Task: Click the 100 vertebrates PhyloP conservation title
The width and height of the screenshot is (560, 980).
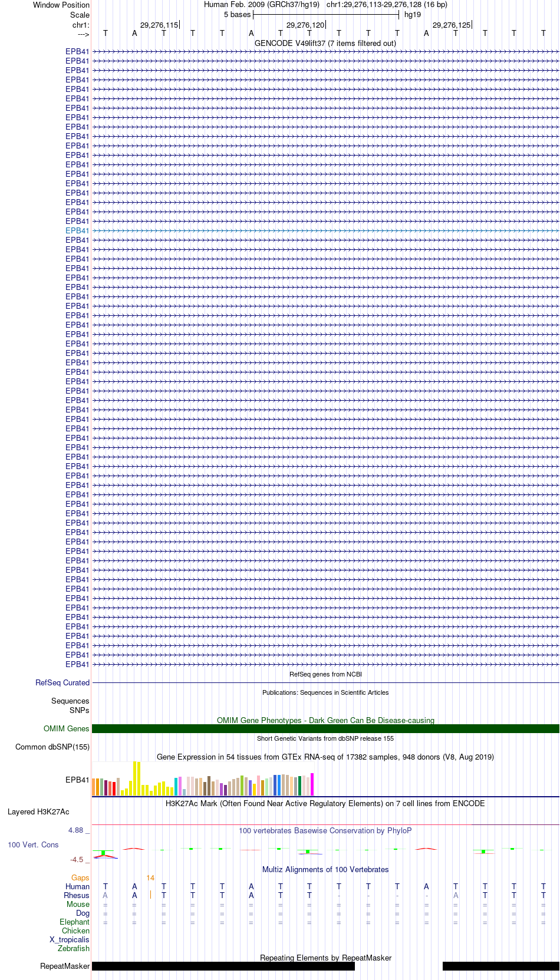Action: [325, 830]
